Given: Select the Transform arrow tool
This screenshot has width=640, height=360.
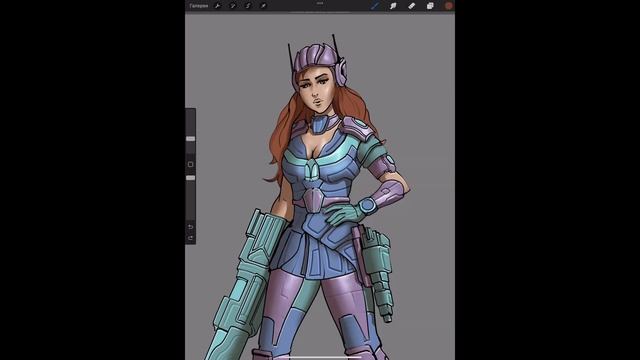Looking at the screenshot, I should pos(263,6).
